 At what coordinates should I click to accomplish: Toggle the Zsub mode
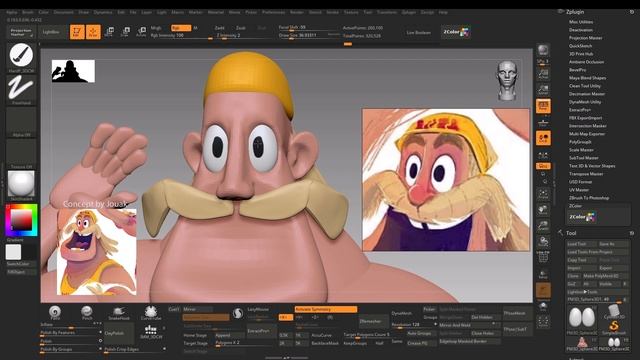click(x=240, y=28)
